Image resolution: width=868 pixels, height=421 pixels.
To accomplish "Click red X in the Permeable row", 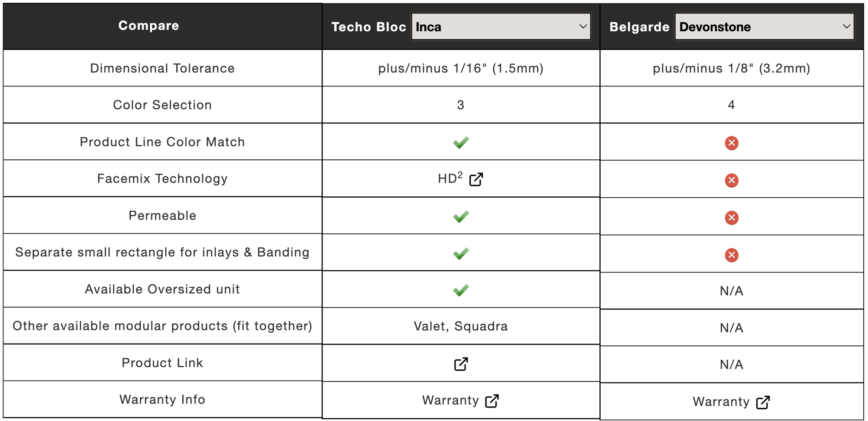I will pyautogui.click(x=731, y=218).
